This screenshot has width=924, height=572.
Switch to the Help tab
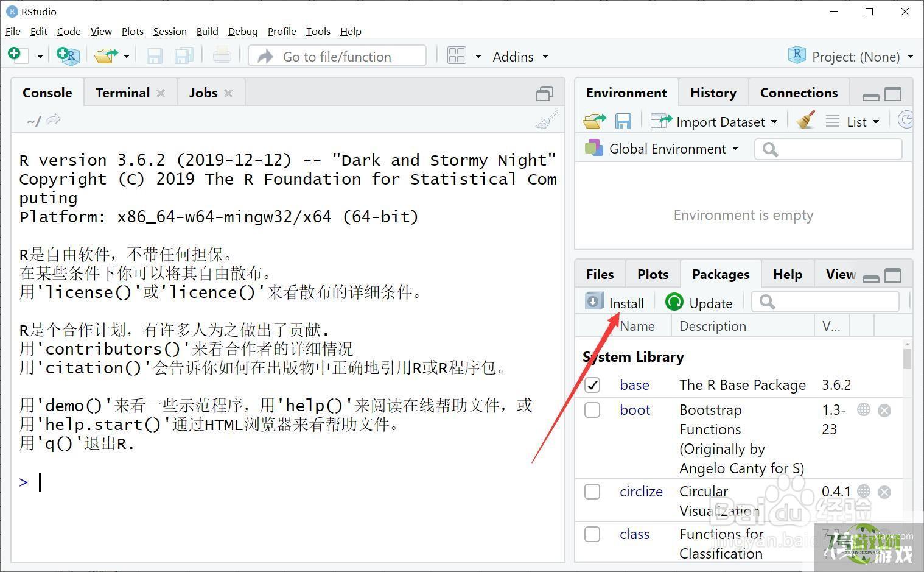(787, 274)
